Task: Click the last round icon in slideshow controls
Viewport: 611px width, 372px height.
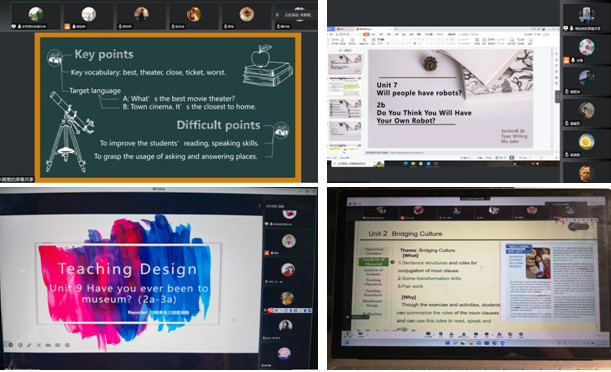Action: pos(67,345)
